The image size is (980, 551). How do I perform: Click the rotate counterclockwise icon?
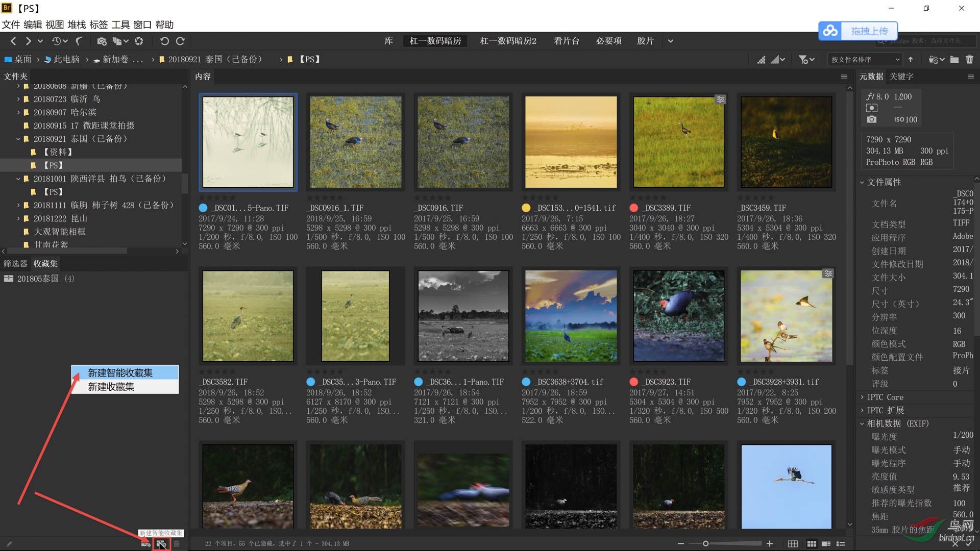coord(164,41)
